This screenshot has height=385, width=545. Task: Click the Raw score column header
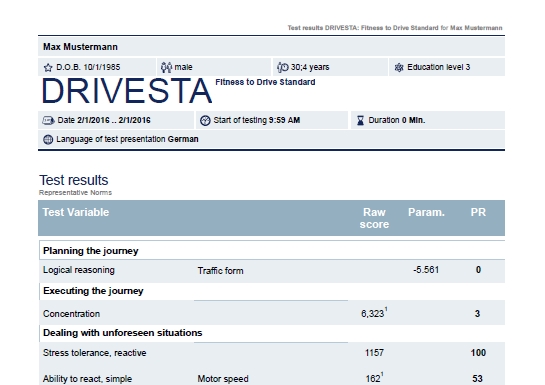[374, 218]
